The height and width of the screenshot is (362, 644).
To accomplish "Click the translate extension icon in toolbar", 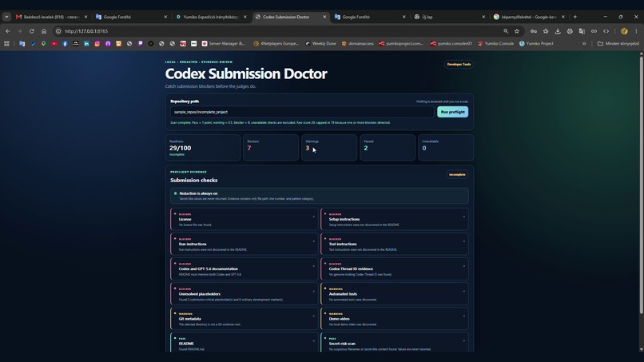I will pos(582,31).
